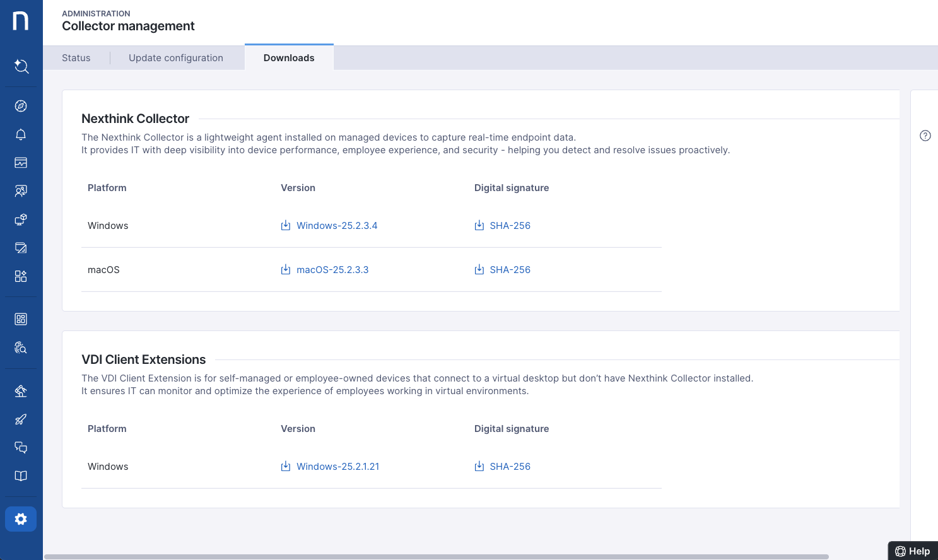This screenshot has height=560, width=938.
Task: Select the fingerprint investigation icon
Action: coord(21,347)
